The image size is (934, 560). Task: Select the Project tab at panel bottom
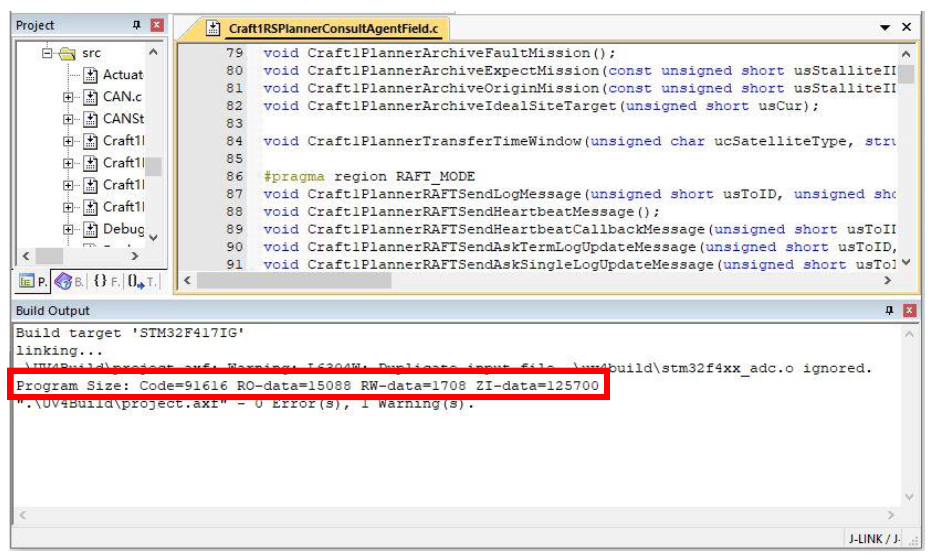click(x=33, y=281)
